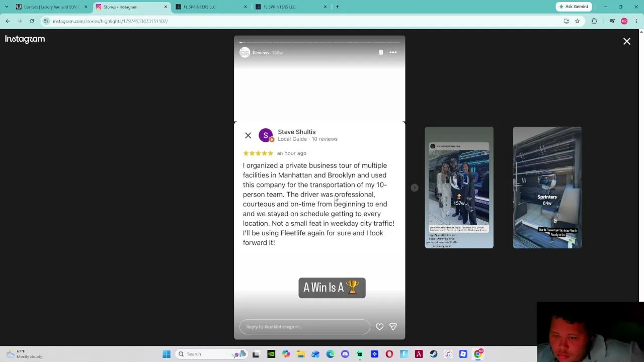
Task: Close the Contact Luxury Van tab
Action: [86, 7]
